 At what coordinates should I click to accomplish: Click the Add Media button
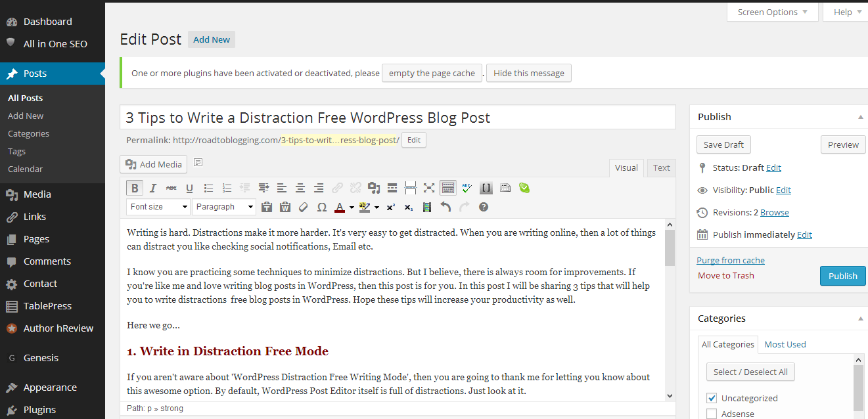154,164
